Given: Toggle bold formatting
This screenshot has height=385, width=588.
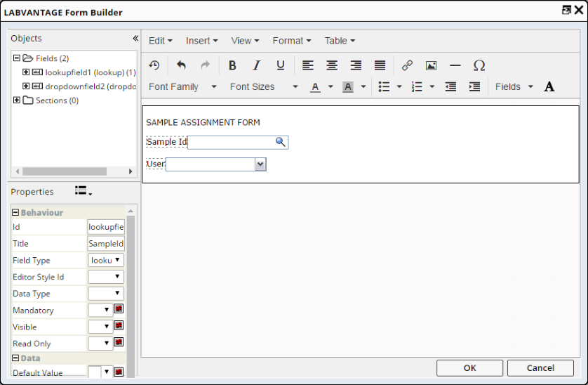Looking at the screenshot, I should click(x=232, y=65).
